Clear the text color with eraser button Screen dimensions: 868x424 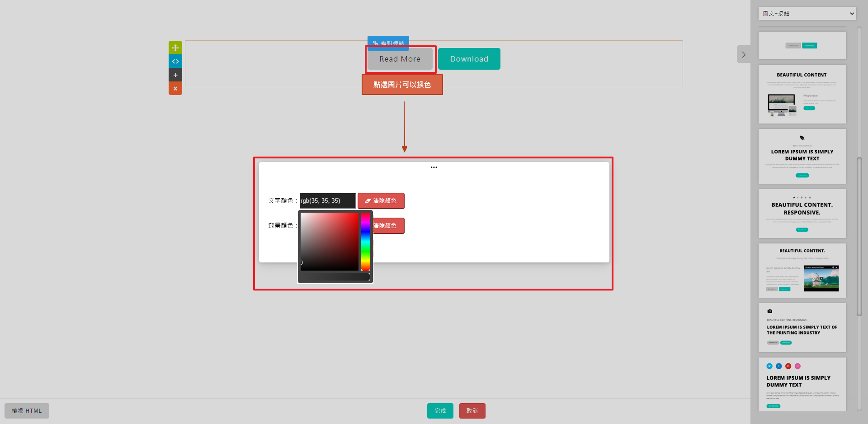click(381, 201)
